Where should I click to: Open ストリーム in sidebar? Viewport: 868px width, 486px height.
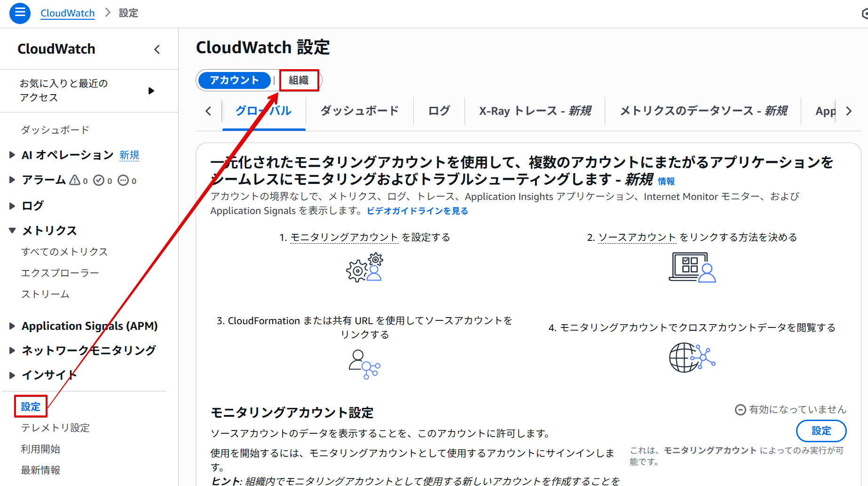click(x=45, y=294)
